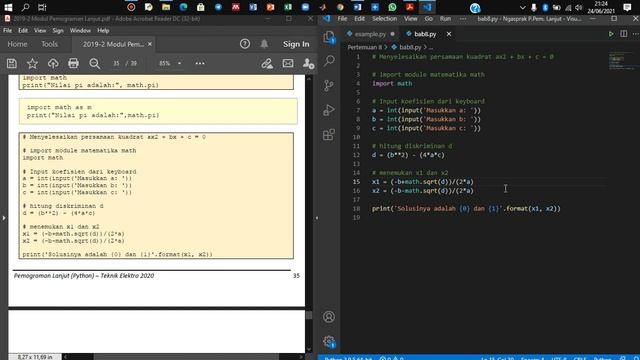
Task: Open the Acrobat Edit menu
Action: pyautogui.click(x=23, y=31)
